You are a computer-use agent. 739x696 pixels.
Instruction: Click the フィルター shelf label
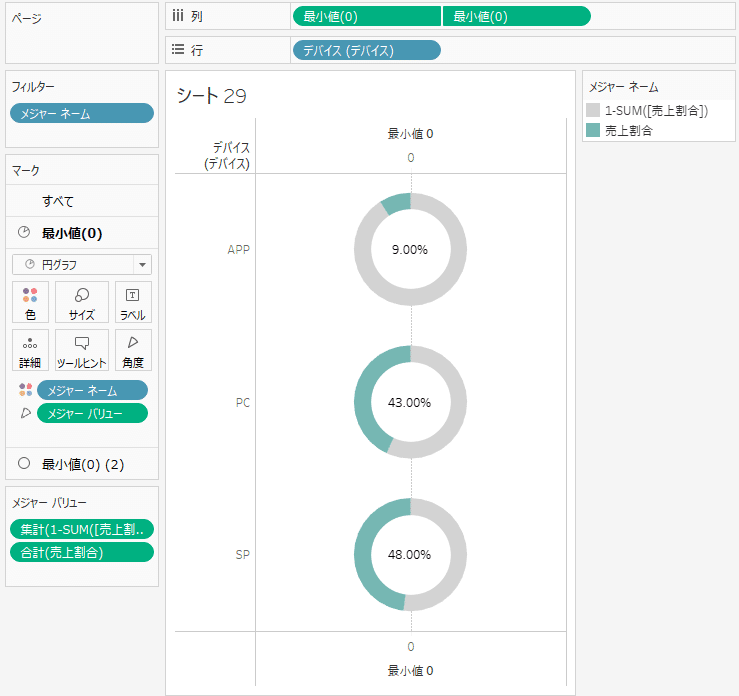pos(33,87)
